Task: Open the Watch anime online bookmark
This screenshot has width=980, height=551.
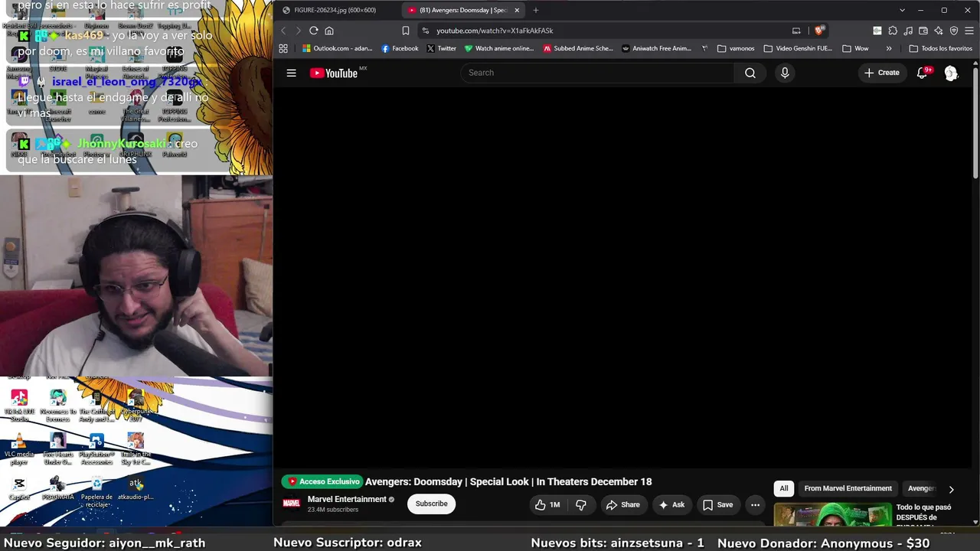Action: tap(498, 48)
